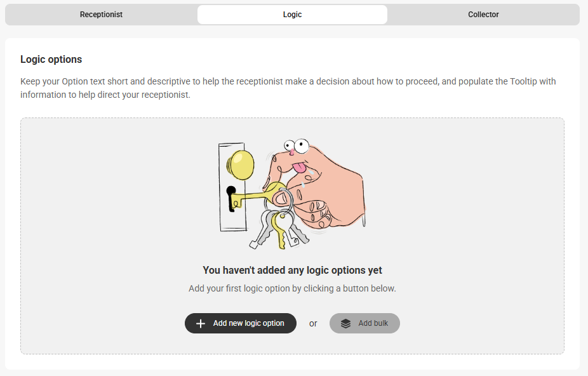Click the Add bulk button label
This screenshot has width=588, height=376.
click(x=373, y=323)
